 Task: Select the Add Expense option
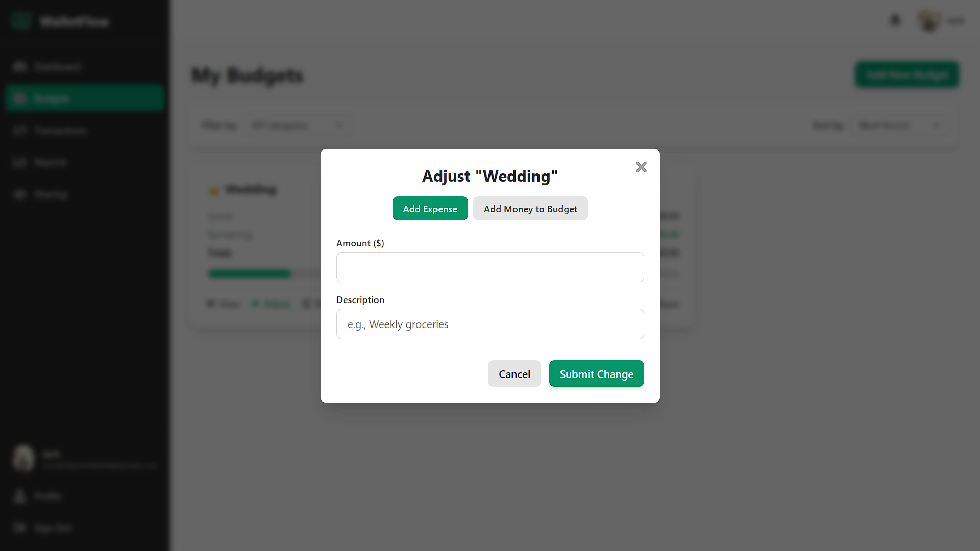(430, 209)
